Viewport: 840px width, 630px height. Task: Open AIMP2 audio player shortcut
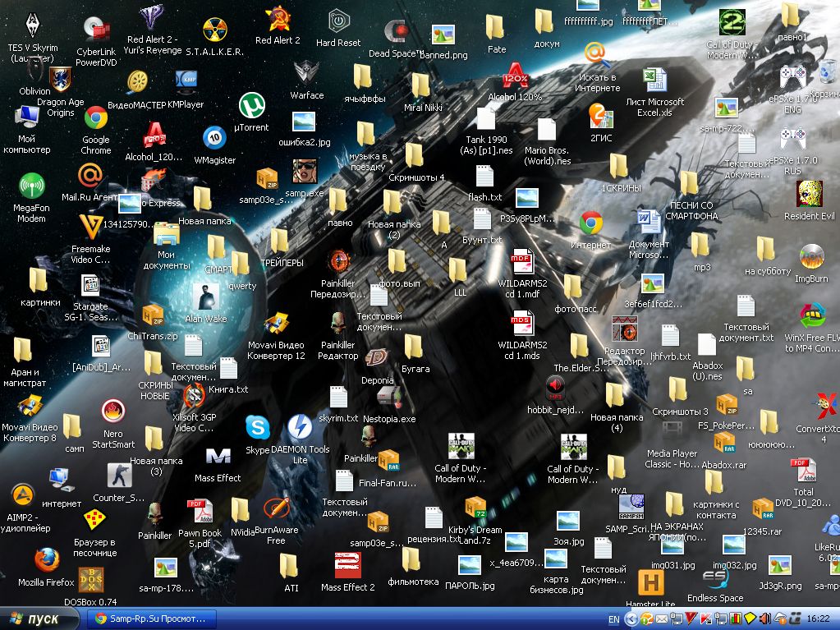[23, 495]
